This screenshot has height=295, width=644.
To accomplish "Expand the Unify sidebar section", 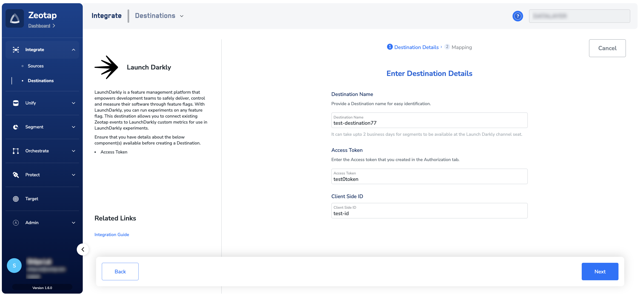I will coord(73,103).
